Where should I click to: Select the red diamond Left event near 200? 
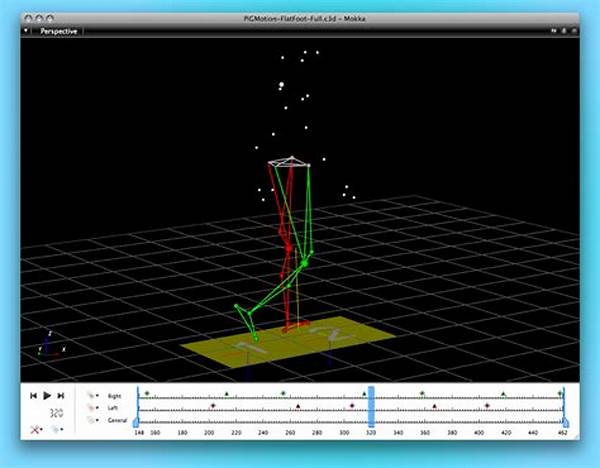212,406
